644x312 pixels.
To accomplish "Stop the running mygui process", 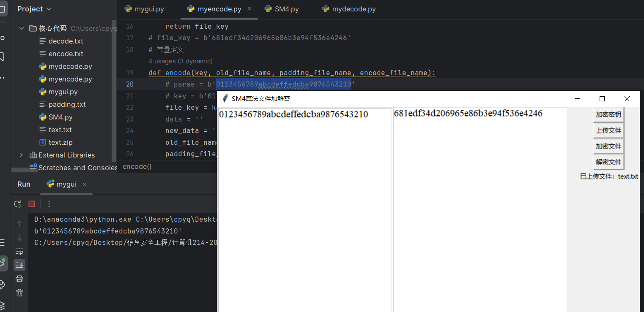I will pos(31,204).
